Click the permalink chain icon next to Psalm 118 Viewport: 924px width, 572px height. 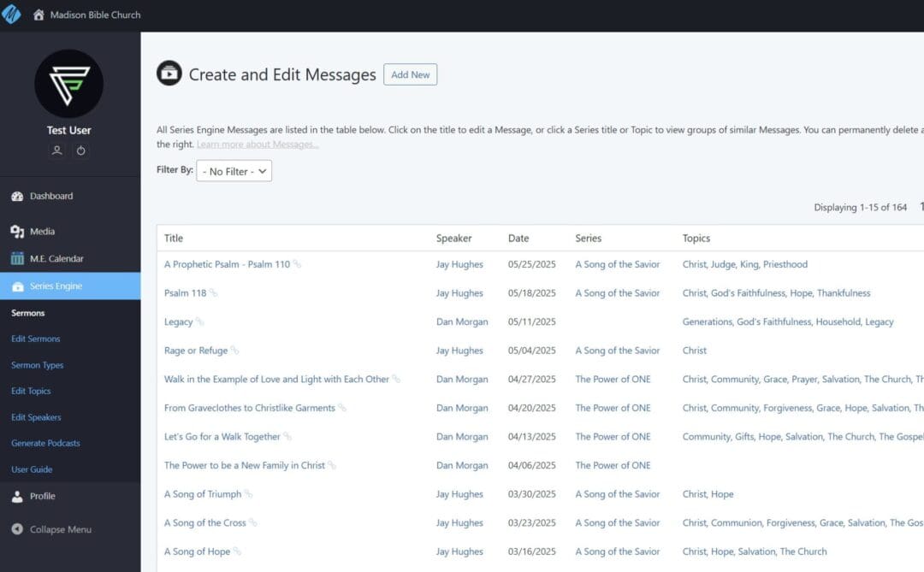click(211, 292)
